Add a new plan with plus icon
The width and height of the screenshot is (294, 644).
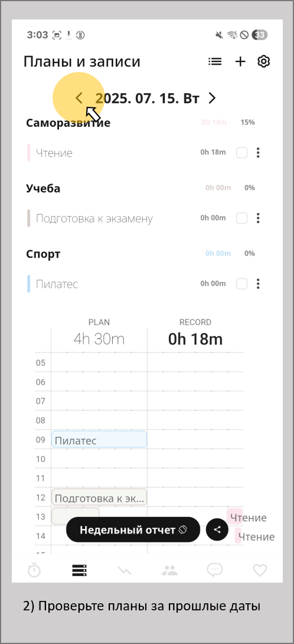click(x=240, y=61)
